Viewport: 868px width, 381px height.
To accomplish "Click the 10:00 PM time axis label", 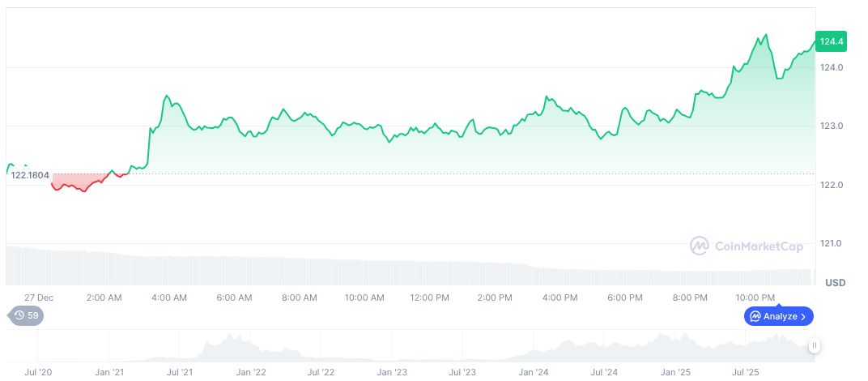I will pos(755,298).
